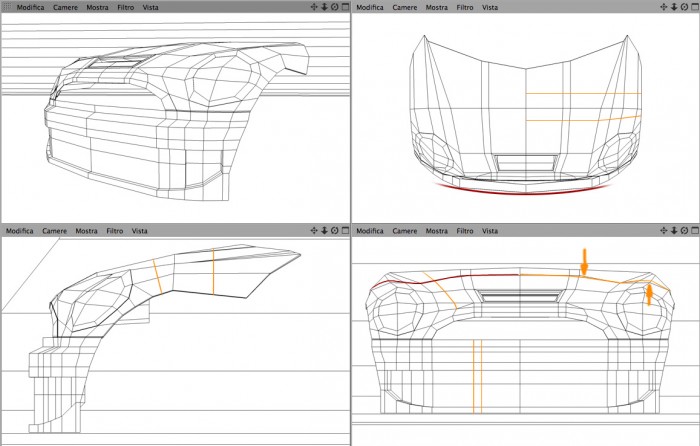
Task: Click the pan icon in perspective viewport
Action: [314, 7]
